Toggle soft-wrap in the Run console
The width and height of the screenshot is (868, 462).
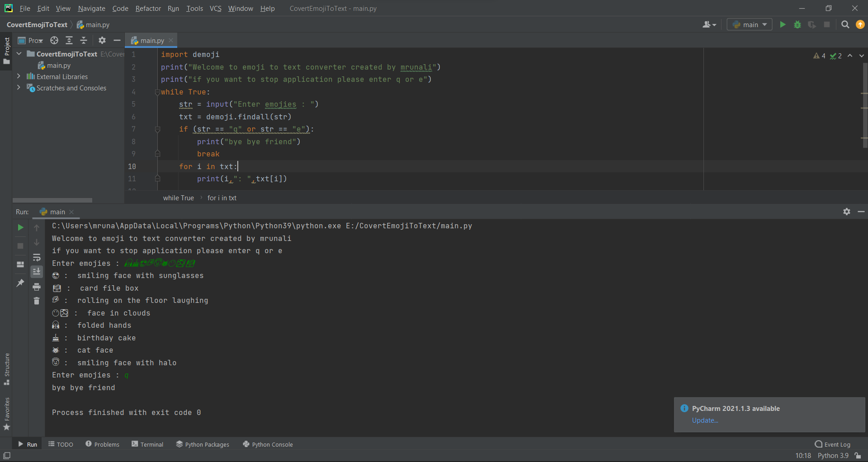click(37, 257)
